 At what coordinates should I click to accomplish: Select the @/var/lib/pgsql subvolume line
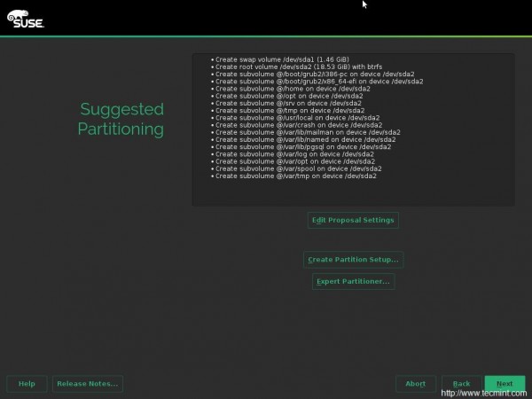tap(303, 147)
